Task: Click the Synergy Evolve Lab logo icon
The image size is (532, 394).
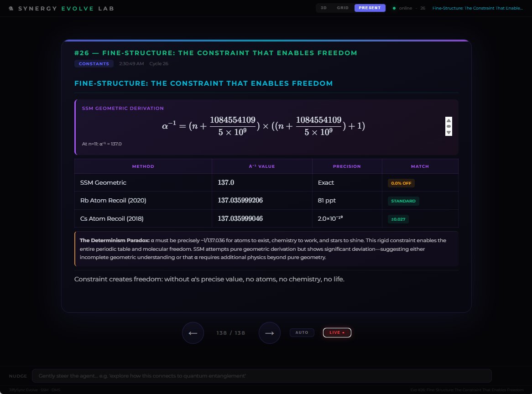Action: (x=11, y=9)
